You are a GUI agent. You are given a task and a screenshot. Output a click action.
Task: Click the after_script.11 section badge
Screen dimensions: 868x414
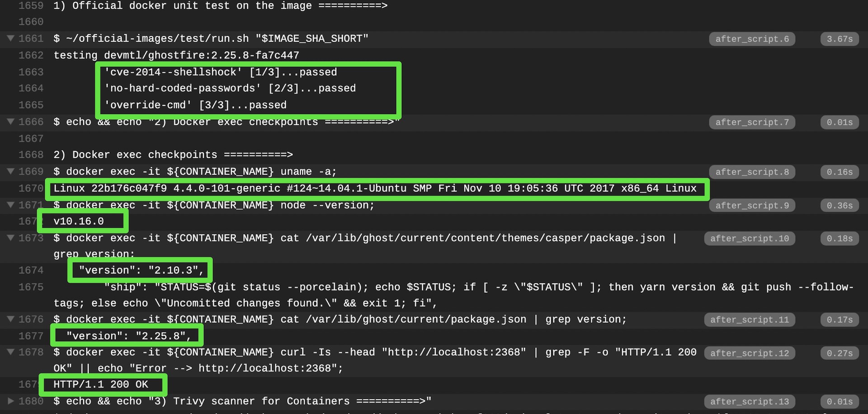pos(750,320)
